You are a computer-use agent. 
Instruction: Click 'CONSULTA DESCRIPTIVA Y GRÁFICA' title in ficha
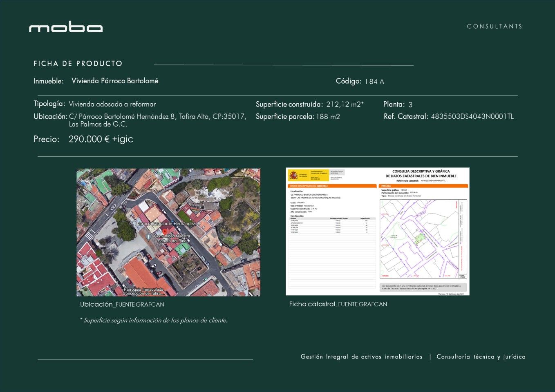pos(421,171)
